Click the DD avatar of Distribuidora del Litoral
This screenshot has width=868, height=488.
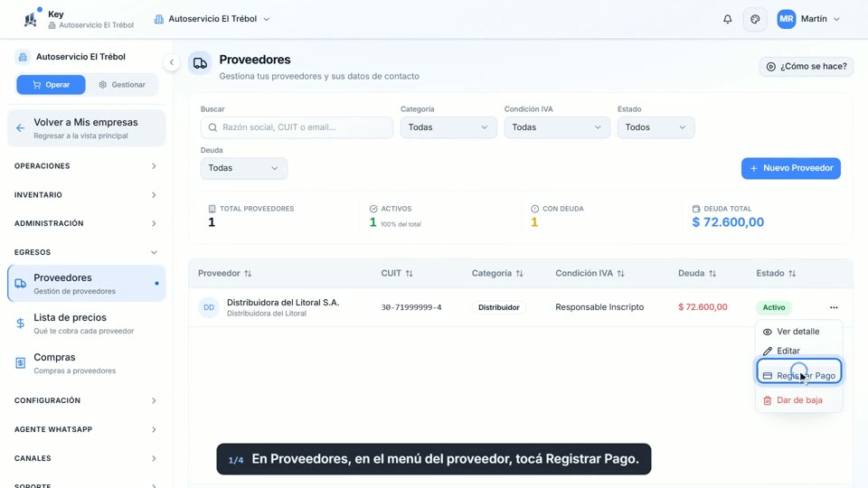coord(209,307)
